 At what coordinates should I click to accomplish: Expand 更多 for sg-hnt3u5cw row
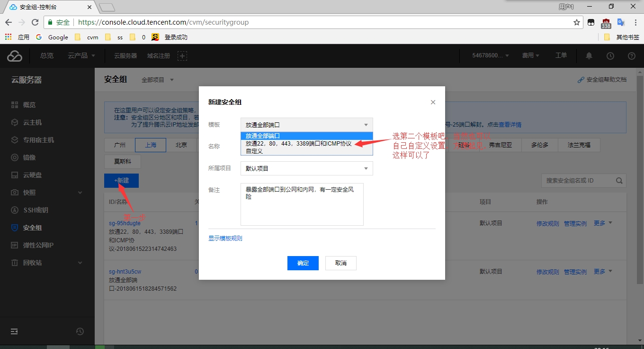pyautogui.click(x=603, y=272)
